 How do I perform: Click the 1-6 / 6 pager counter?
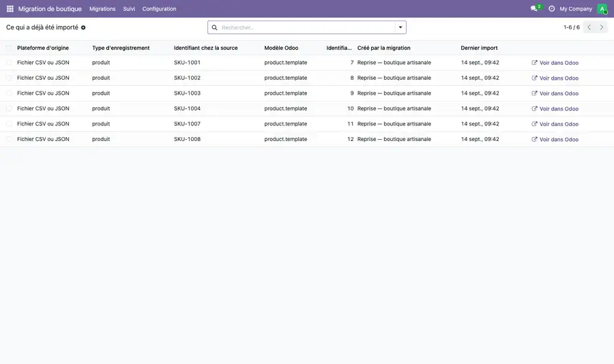tap(571, 27)
